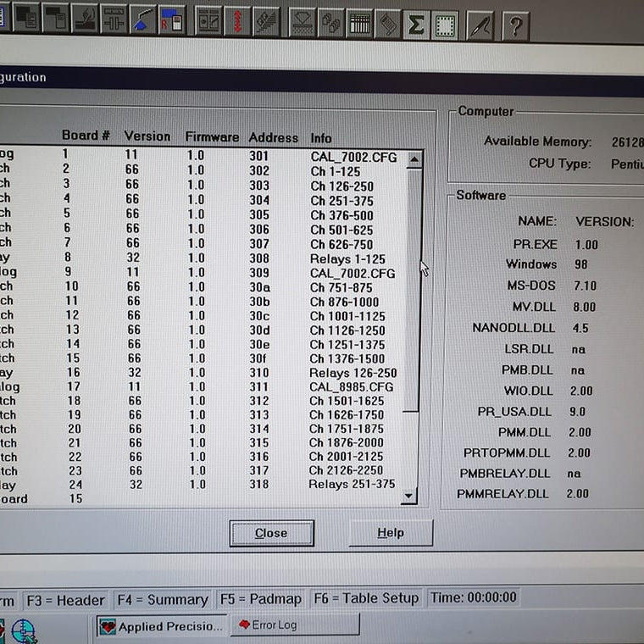The image size is (644, 644).
Task: Click the board list scrollbar thumb
Action: 413,290
